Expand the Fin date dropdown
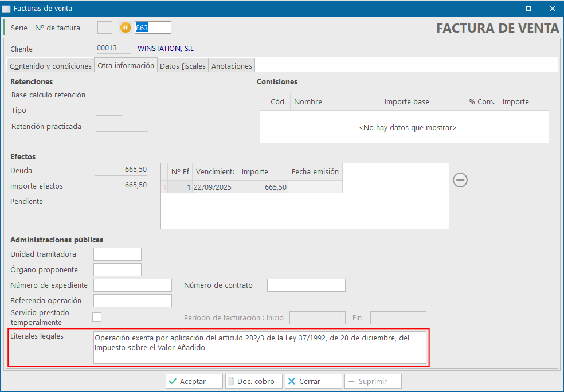 [398, 317]
